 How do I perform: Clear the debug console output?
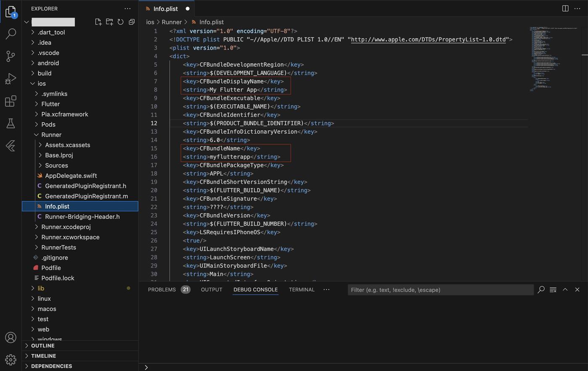[x=553, y=289]
